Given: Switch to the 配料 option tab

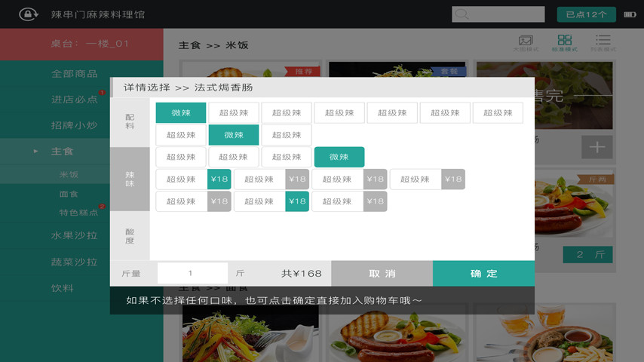Looking at the screenshot, I should coord(130,122).
